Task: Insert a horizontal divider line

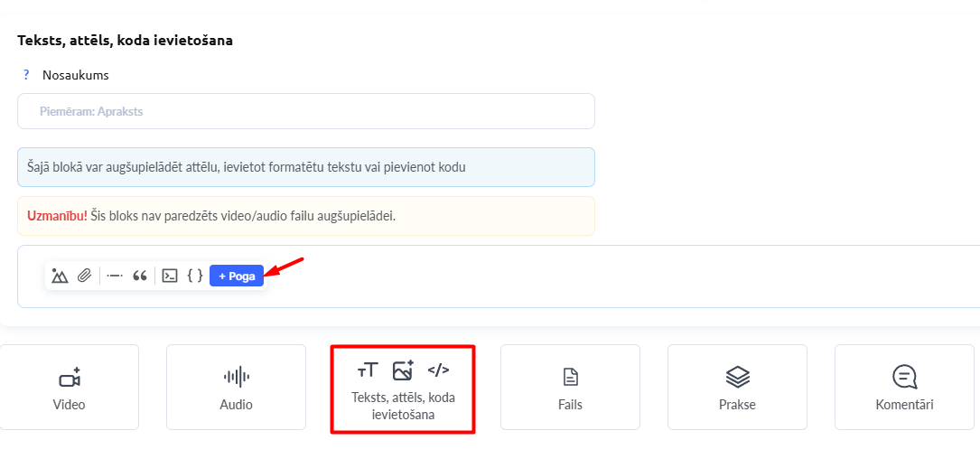Action: point(115,276)
